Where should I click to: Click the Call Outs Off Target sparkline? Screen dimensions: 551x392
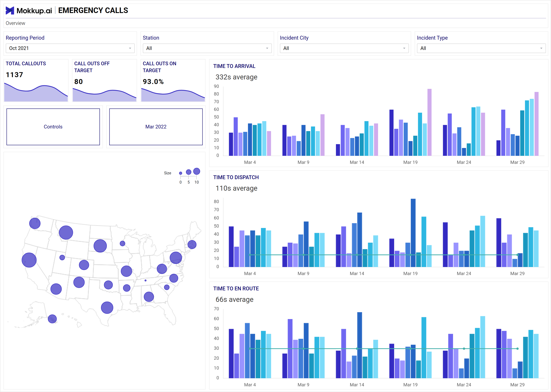click(x=104, y=95)
